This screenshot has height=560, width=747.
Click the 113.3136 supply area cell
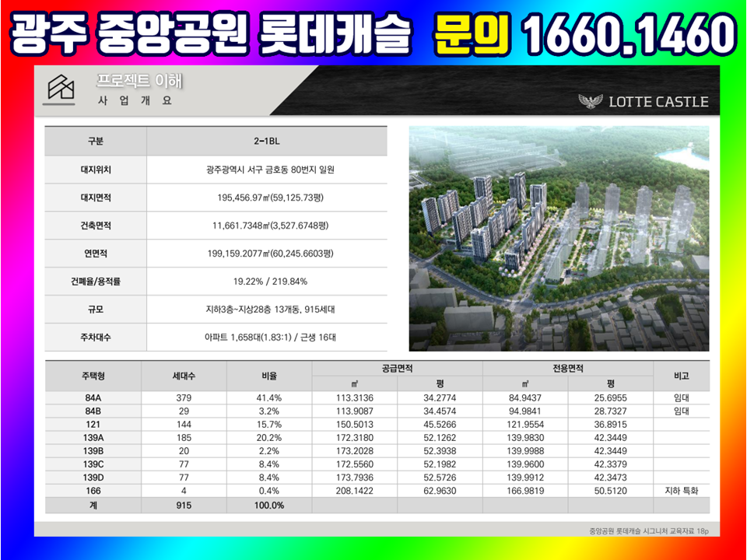(355, 398)
